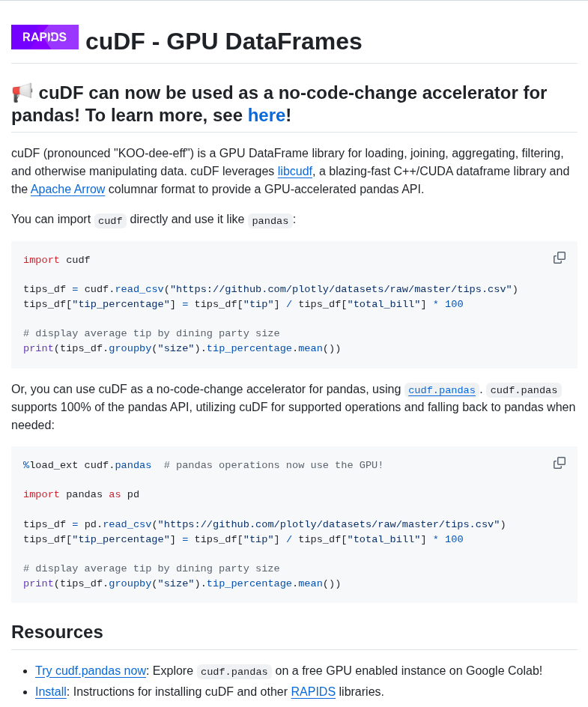Open the libcudf hyperlink
The height and width of the screenshot is (707, 588).
[294, 171]
